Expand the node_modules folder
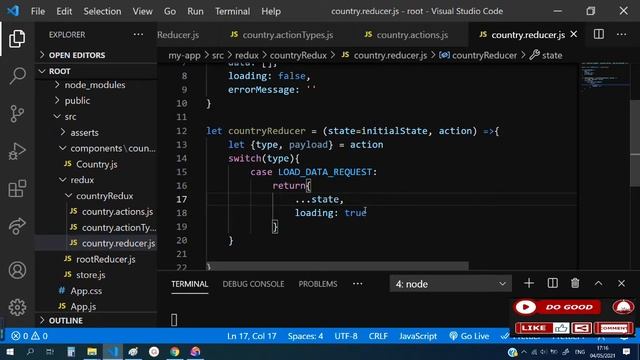This screenshot has height=360, width=640. click(x=96, y=85)
